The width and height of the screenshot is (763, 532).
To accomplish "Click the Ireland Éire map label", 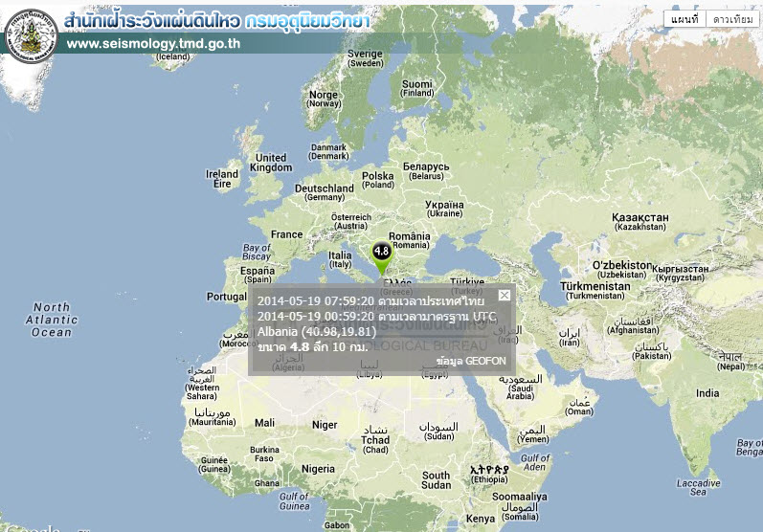I will [222, 179].
